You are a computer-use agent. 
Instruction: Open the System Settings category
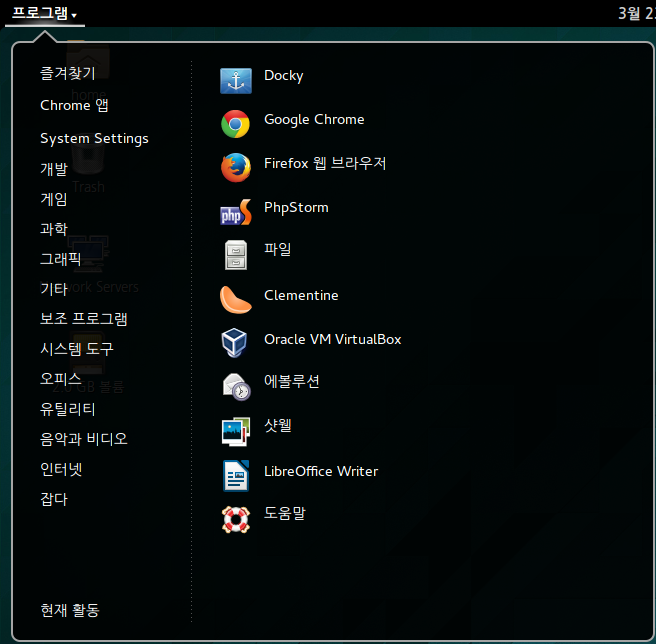click(x=94, y=138)
